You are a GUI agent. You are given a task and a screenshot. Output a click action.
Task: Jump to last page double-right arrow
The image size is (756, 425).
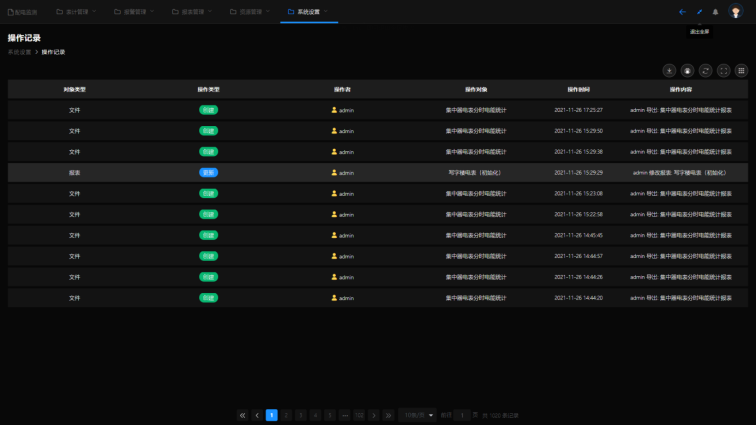[388, 415]
